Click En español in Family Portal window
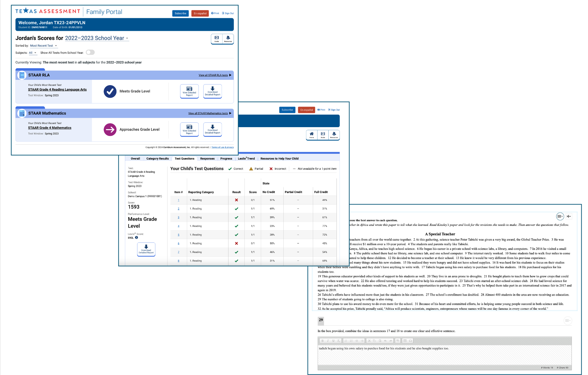 [200, 13]
